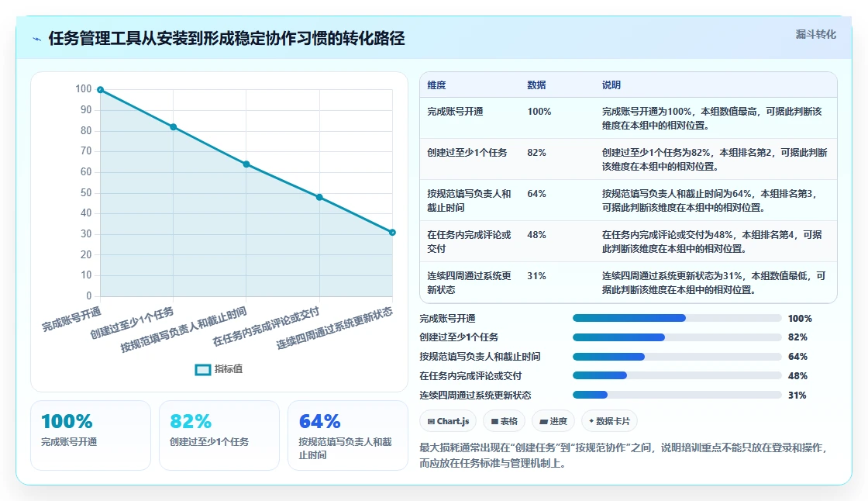Open the 64% 按规范填写负责人和截止时间 data card
The image size is (868, 501).
coord(348,436)
